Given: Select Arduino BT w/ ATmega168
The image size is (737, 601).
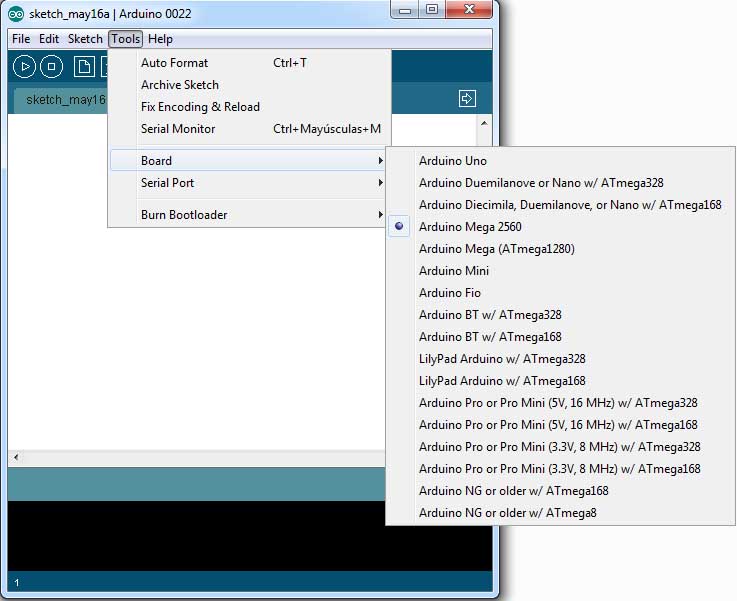Looking at the screenshot, I should [561, 337].
